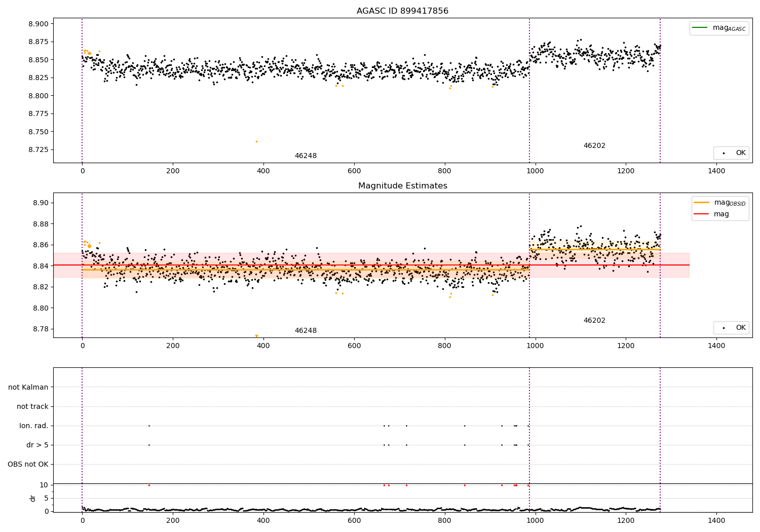Select the 'OK' legend entry in top plot
This screenshot has width=760, height=532.
(x=741, y=153)
